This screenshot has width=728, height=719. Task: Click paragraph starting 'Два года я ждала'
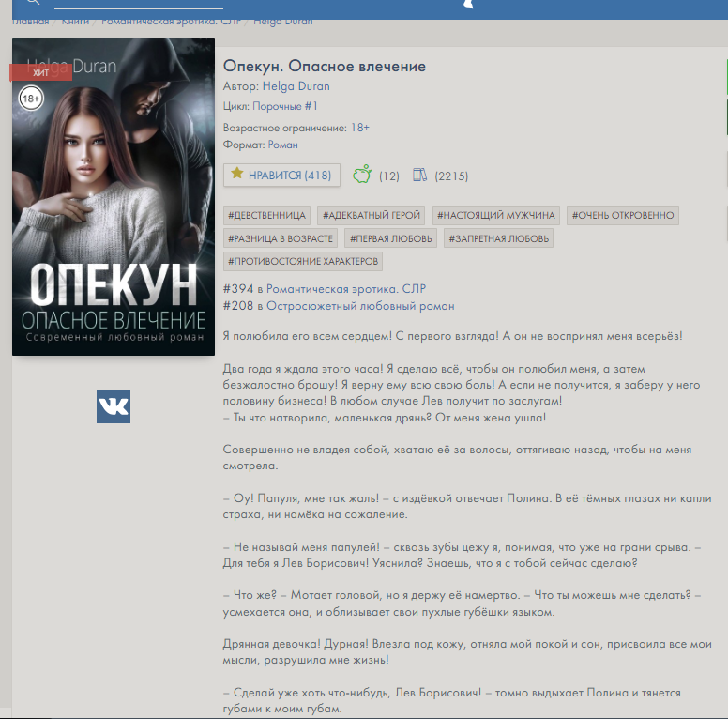coord(462,385)
